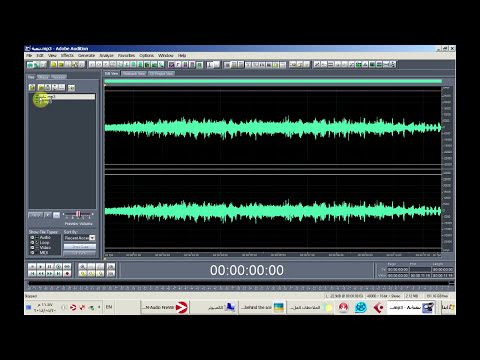Screen dimensions: 480x360
Task: Click Zoom to Right Edge of Selection icon
Action: point(100,273)
